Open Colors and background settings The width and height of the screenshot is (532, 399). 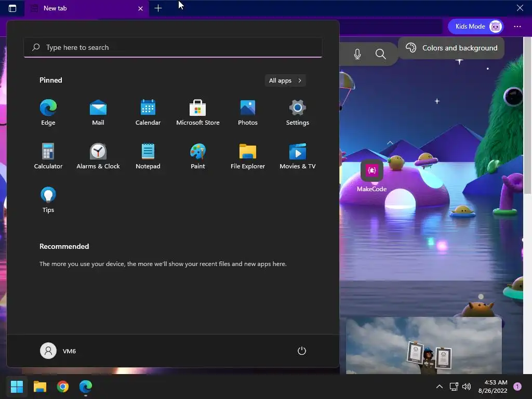tap(451, 48)
